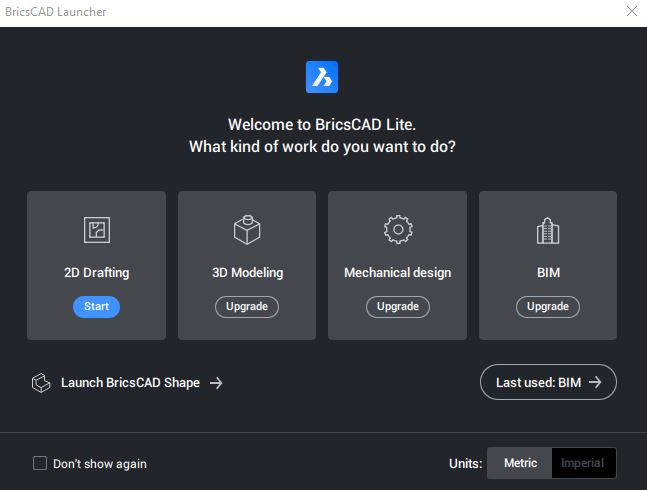Click the Mechanical design label
Viewport: 647px width, 490px height.
[398, 273]
